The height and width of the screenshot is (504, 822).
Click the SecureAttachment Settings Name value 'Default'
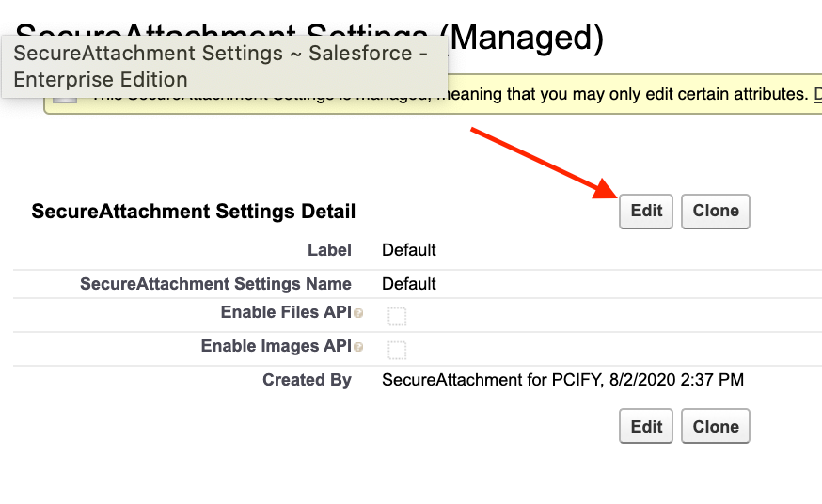(x=409, y=283)
